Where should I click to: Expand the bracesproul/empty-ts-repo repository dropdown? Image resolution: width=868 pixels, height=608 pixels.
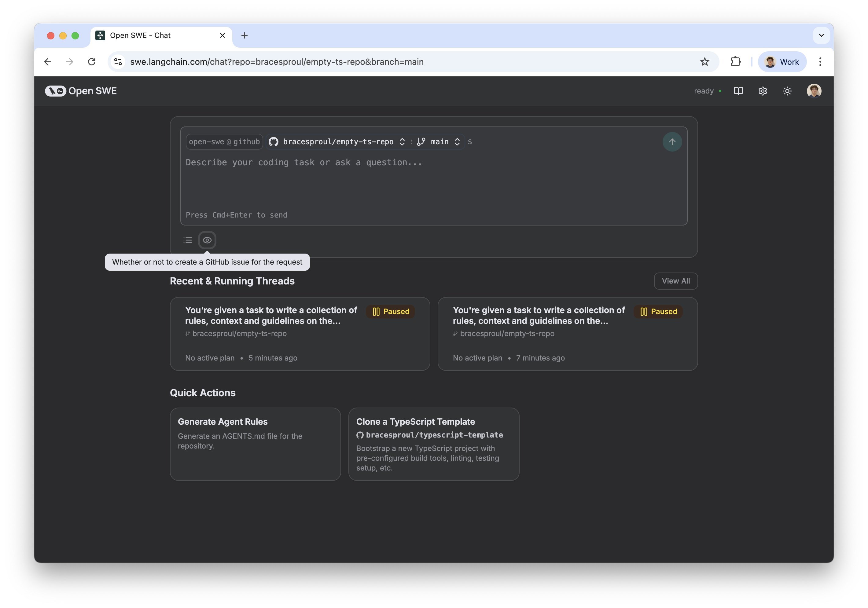(402, 142)
